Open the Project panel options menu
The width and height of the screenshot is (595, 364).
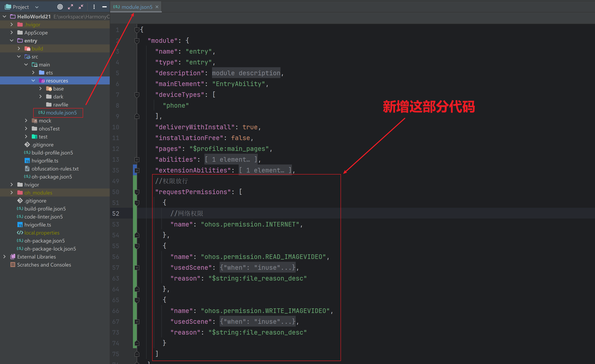click(x=94, y=7)
